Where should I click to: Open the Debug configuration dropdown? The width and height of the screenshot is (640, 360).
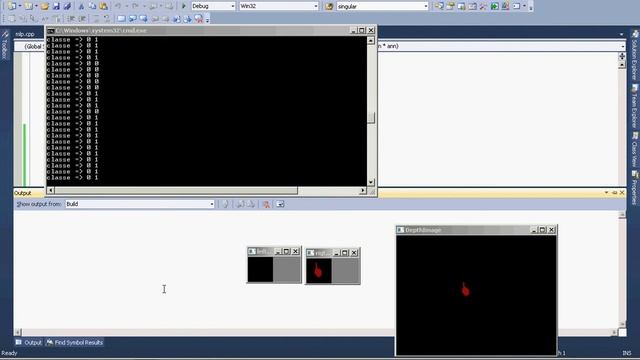(x=213, y=6)
